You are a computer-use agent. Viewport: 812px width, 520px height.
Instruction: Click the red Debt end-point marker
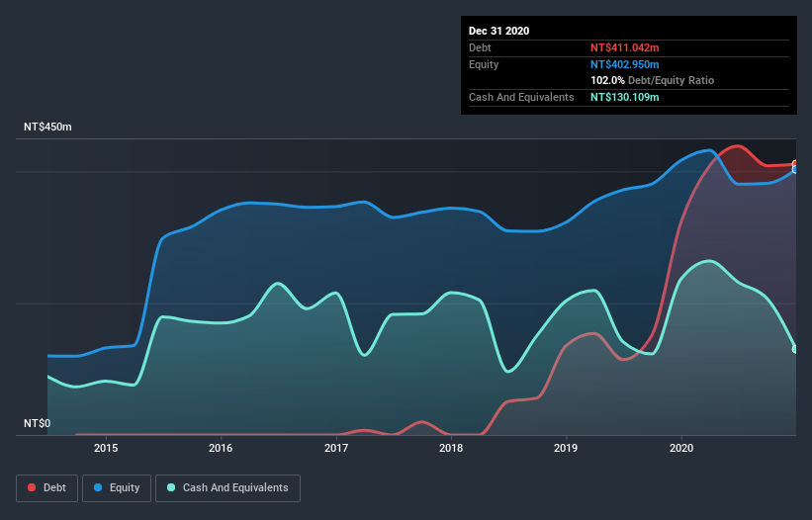[795, 164]
